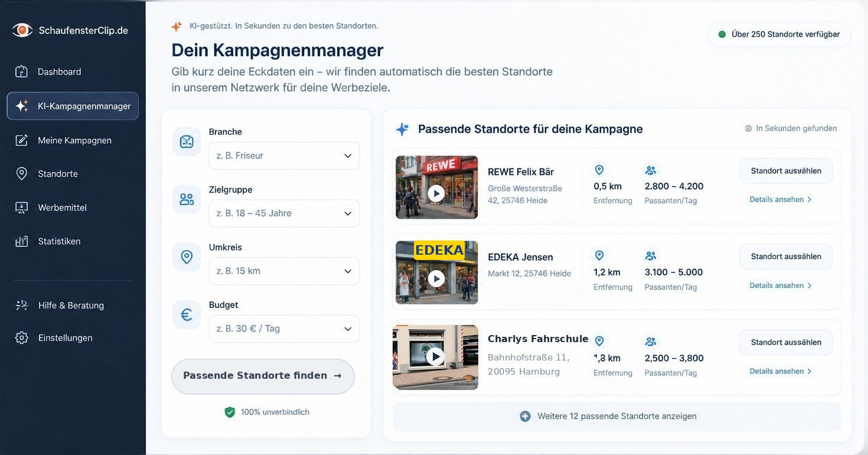Screen dimensions: 868x455
Task: Click the Einstellungen gear icon
Action: point(22,338)
